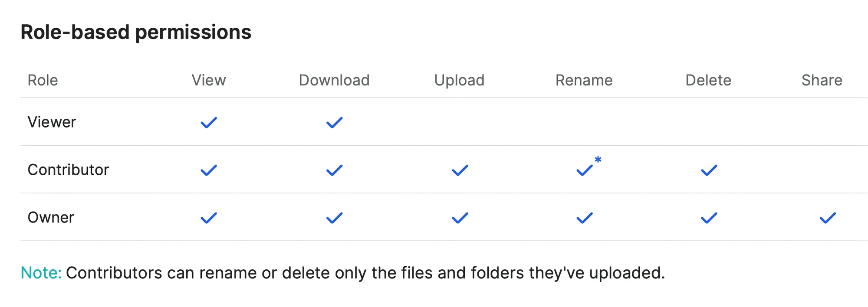Click the teal Note label
The image size is (868, 307).
[41, 273]
